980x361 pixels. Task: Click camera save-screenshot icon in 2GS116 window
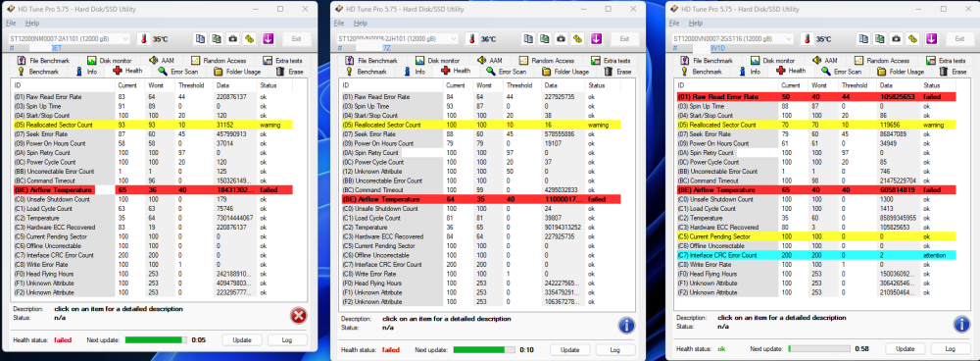pyautogui.click(x=897, y=39)
